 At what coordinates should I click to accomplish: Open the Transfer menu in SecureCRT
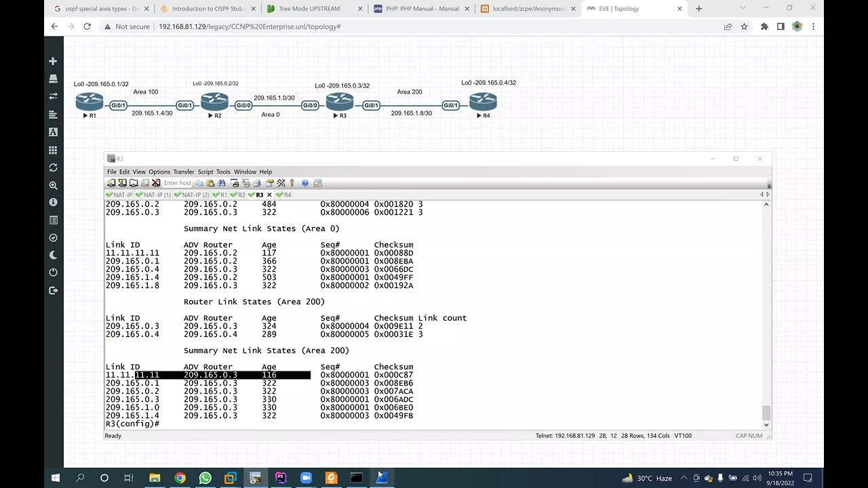(184, 172)
